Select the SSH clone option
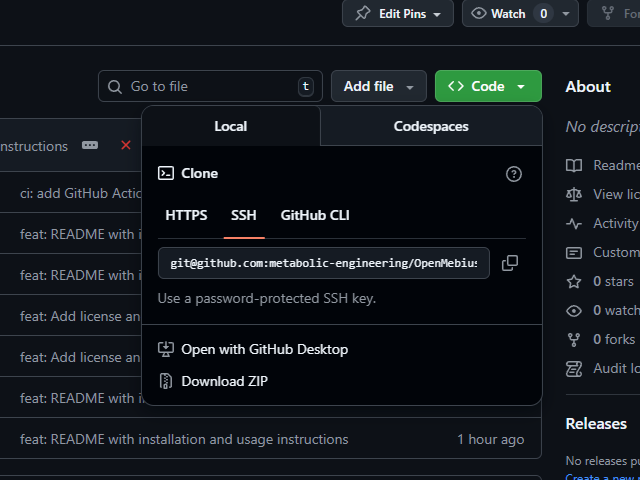This screenshot has width=640, height=480. [244, 215]
